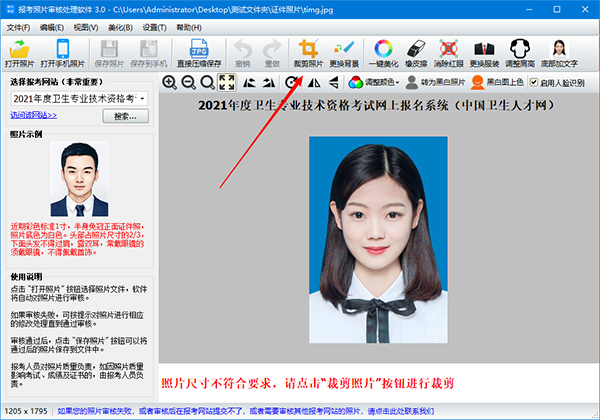Screen dimensions: 600x420
Task: Click the Visit Website (访问该网站>>) link
Action: [x=34, y=116]
